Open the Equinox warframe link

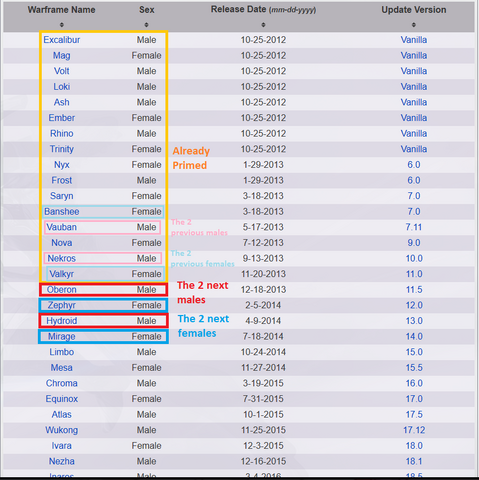click(62, 399)
